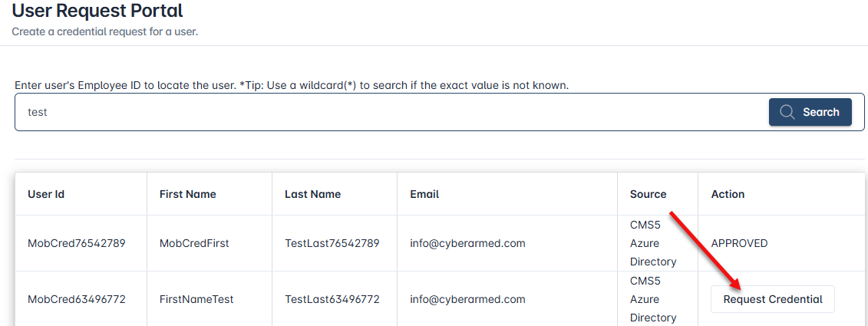Select user ID MobCred63496772 cell
The width and height of the screenshot is (868, 326).
pyautogui.click(x=77, y=299)
